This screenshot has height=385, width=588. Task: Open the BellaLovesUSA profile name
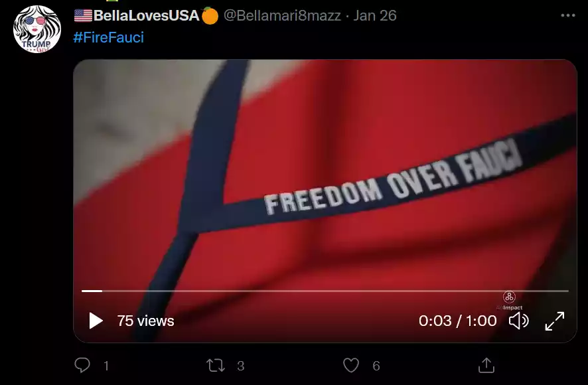(146, 15)
